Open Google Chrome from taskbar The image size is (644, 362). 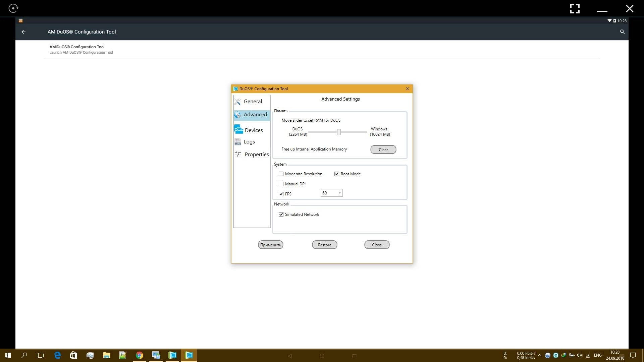[139, 355]
